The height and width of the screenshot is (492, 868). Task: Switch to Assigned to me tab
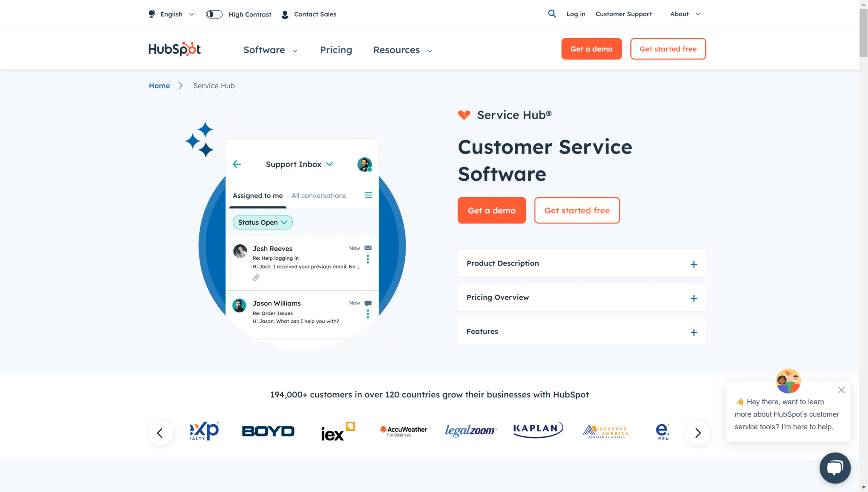[x=258, y=196]
